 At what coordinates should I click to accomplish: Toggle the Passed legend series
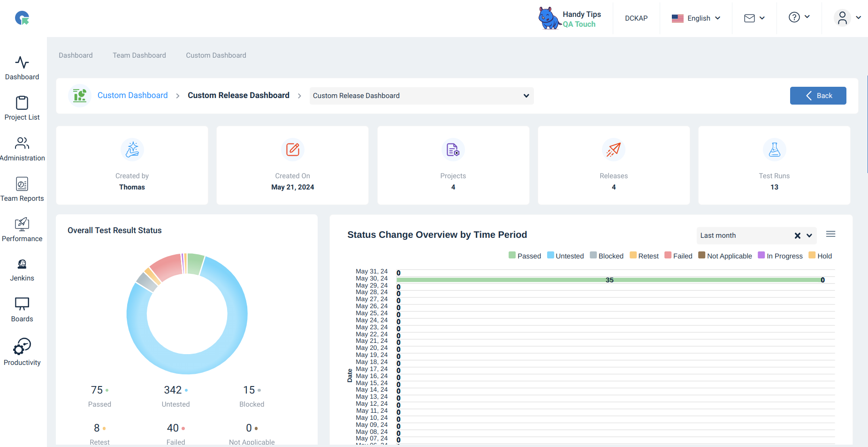[x=525, y=256]
